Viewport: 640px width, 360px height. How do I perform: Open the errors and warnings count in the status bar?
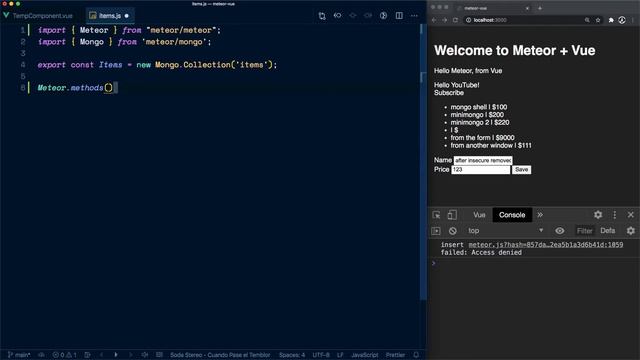tap(64, 355)
